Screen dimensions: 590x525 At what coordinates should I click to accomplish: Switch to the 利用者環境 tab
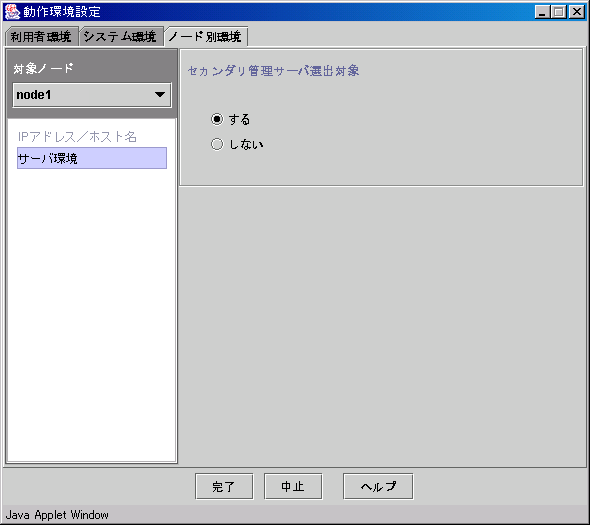pyautogui.click(x=41, y=37)
